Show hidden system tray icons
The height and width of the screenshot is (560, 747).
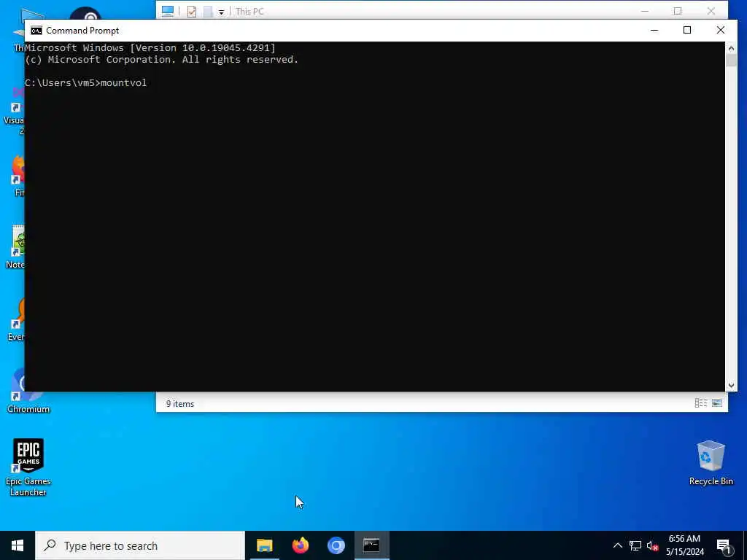click(x=617, y=545)
